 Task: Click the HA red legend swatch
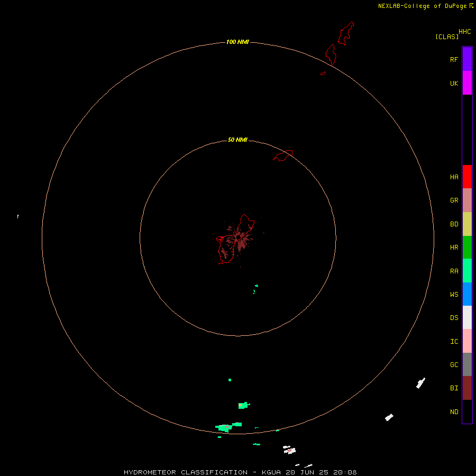[467, 177]
